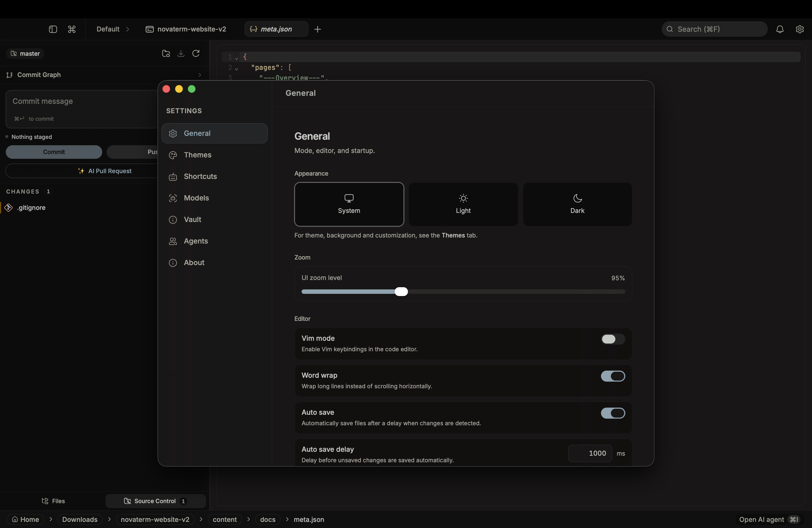This screenshot has height=528, width=812.
Task: Open Shortcuts settings section
Action: point(214,177)
